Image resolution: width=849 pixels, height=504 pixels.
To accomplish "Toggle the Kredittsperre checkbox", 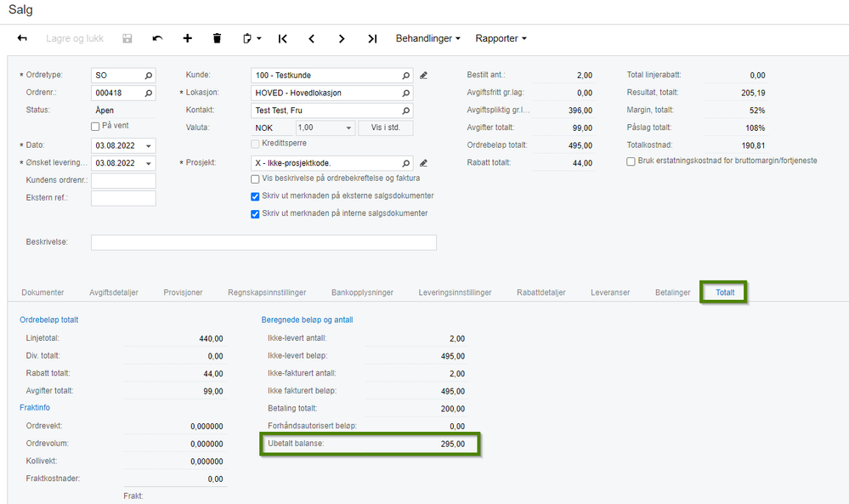I will (x=255, y=144).
